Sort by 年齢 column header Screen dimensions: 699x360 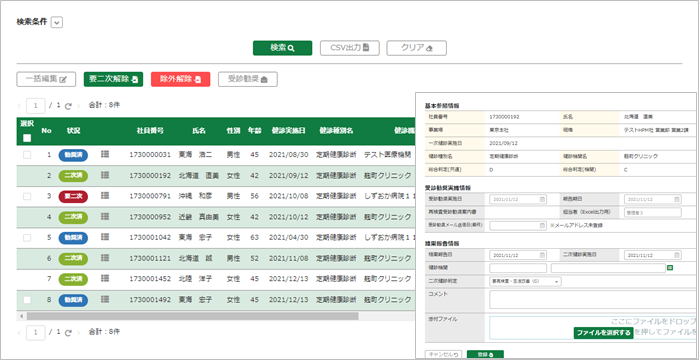pyautogui.click(x=255, y=131)
